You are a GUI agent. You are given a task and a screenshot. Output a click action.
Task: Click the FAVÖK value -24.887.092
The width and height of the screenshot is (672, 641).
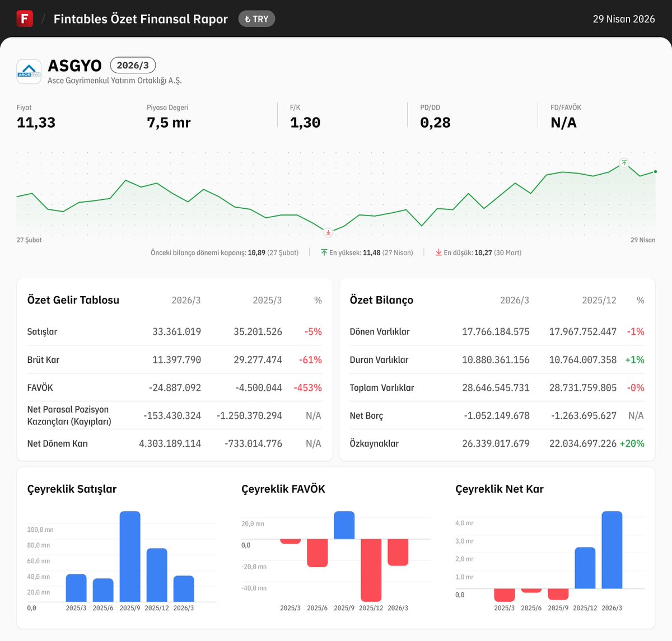click(x=175, y=387)
